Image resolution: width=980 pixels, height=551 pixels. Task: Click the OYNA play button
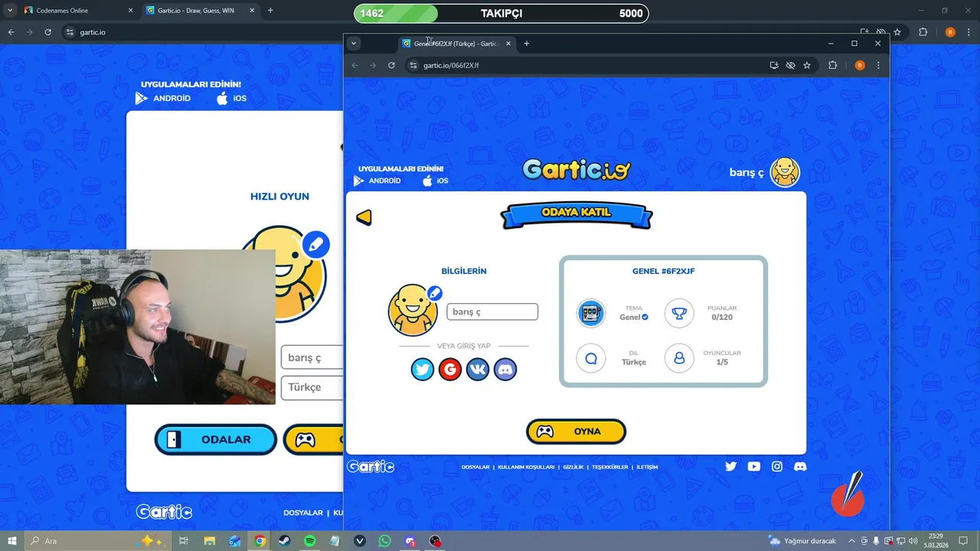(576, 432)
